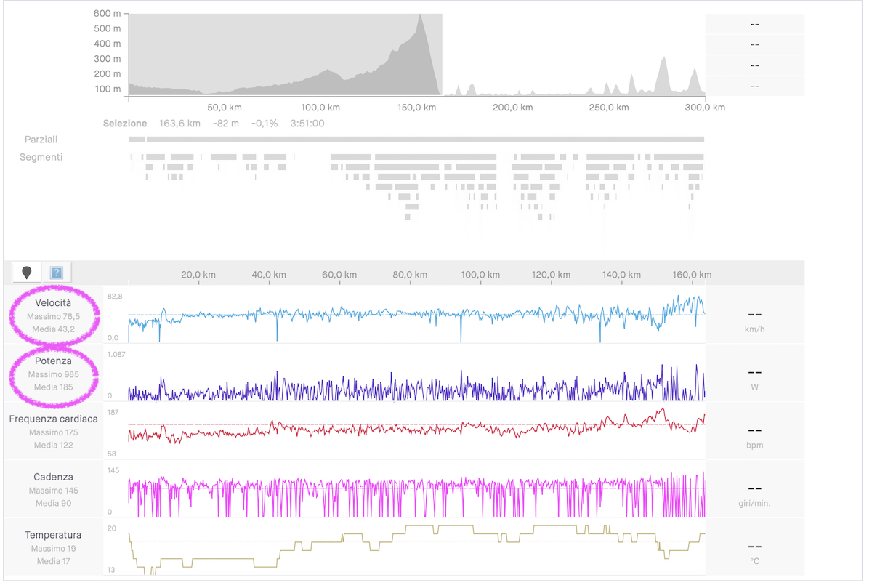Open the help question mark icon
The width and height of the screenshot is (872, 588).
click(x=56, y=273)
